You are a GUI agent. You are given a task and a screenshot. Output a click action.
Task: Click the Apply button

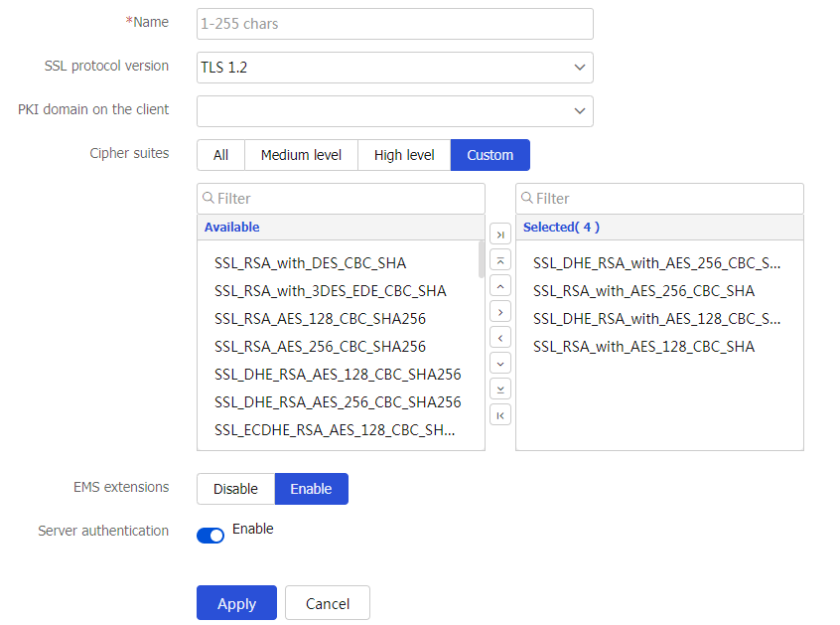coord(236,603)
